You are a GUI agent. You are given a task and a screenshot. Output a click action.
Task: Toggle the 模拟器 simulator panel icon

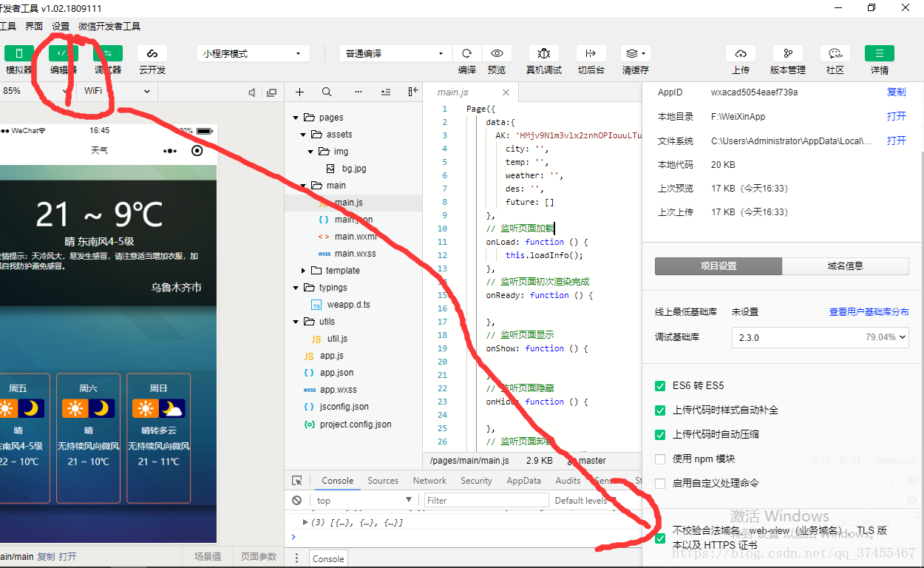(x=19, y=53)
